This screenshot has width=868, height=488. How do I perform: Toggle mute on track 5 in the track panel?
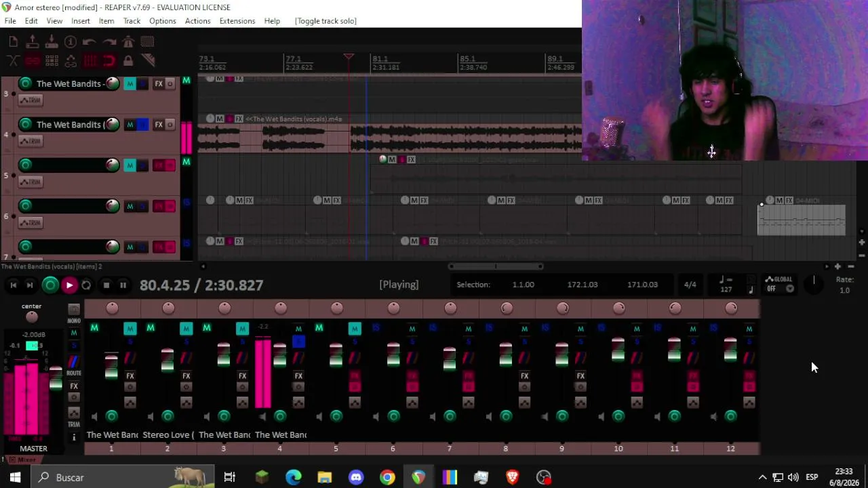pyautogui.click(x=130, y=165)
